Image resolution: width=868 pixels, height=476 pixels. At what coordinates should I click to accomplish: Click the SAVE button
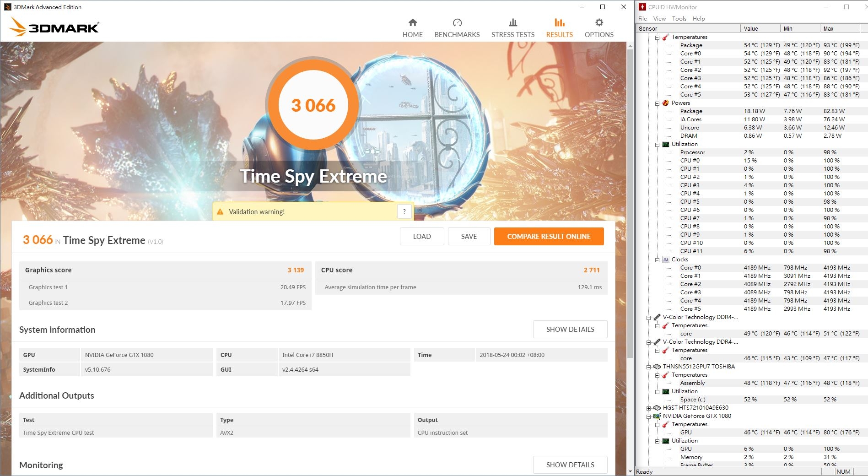click(x=469, y=237)
